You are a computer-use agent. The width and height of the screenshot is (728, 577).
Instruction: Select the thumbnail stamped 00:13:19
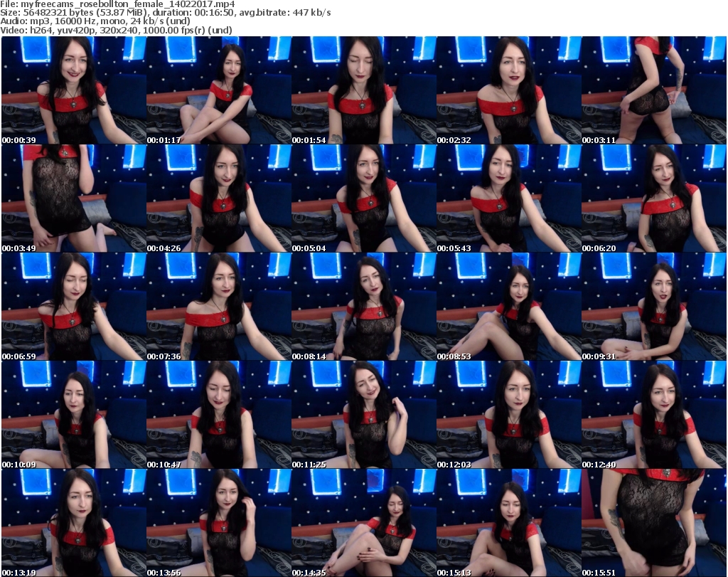coord(74,523)
